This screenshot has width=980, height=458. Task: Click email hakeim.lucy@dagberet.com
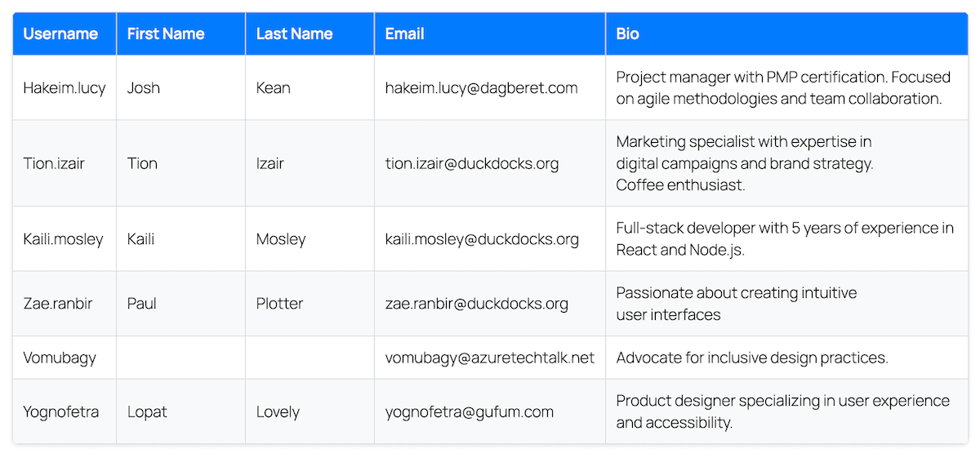click(x=481, y=88)
